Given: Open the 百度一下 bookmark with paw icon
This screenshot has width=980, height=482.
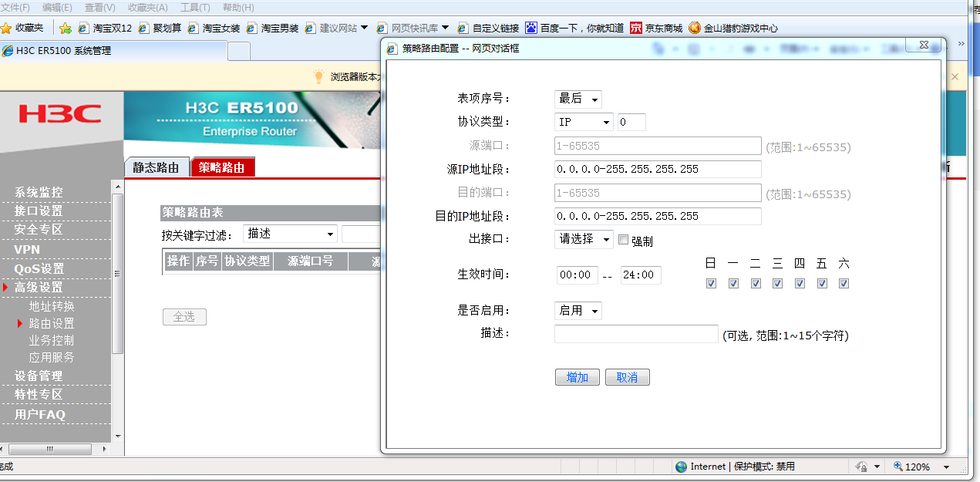Looking at the screenshot, I should pos(574,28).
